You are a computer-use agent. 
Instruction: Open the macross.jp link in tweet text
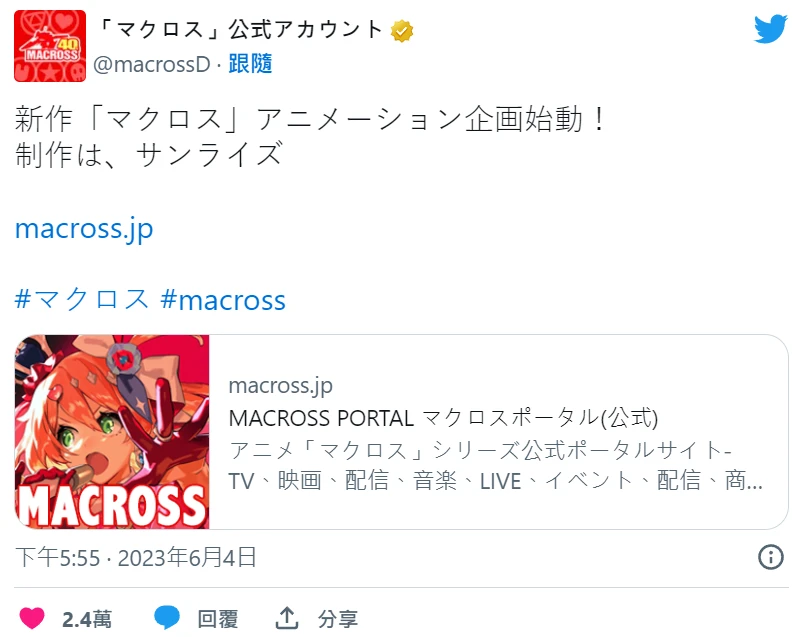[x=84, y=229]
